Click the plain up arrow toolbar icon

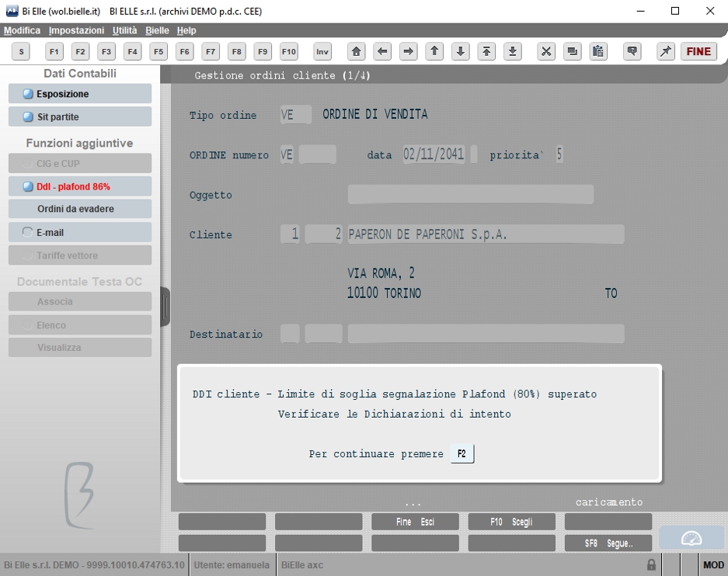pos(434,51)
